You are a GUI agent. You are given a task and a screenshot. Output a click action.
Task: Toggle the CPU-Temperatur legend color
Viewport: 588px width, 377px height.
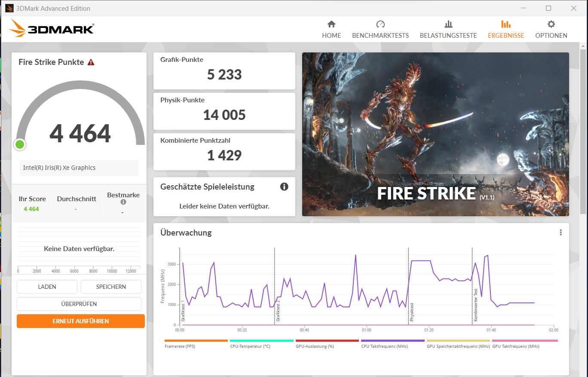click(x=261, y=340)
